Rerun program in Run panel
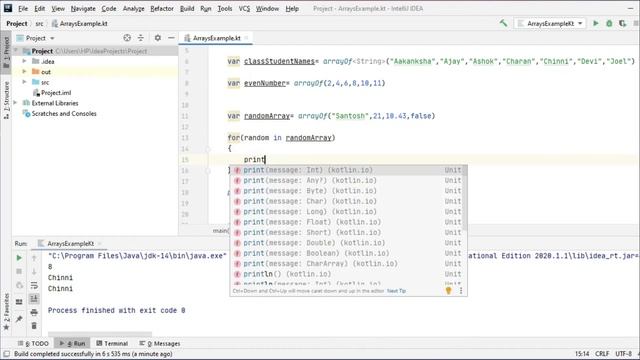The width and height of the screenshot is (640, 360). 19,258
